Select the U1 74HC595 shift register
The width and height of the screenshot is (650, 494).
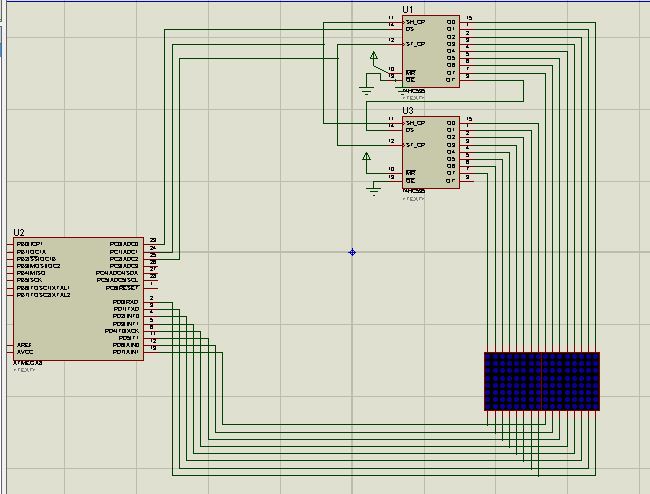click(x=431, y=51)
